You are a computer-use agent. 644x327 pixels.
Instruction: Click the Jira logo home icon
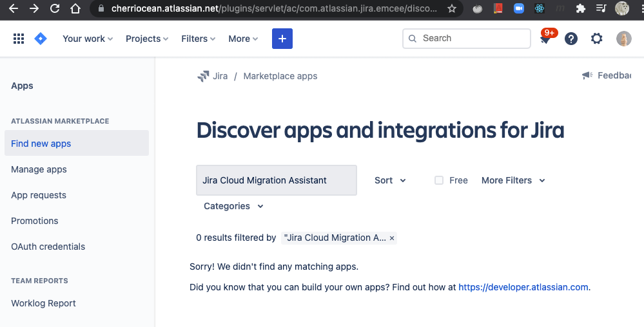point(41,39)
